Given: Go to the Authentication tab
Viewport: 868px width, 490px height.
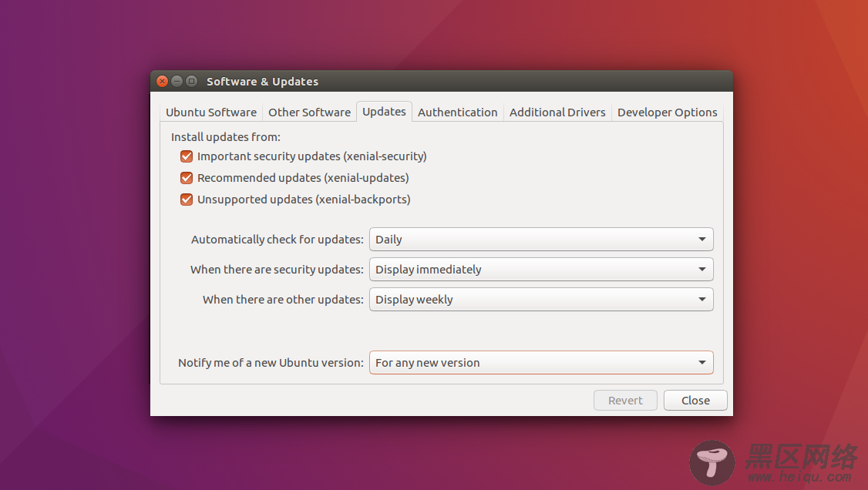Looking at the screenshot, I should coord(457,112).
